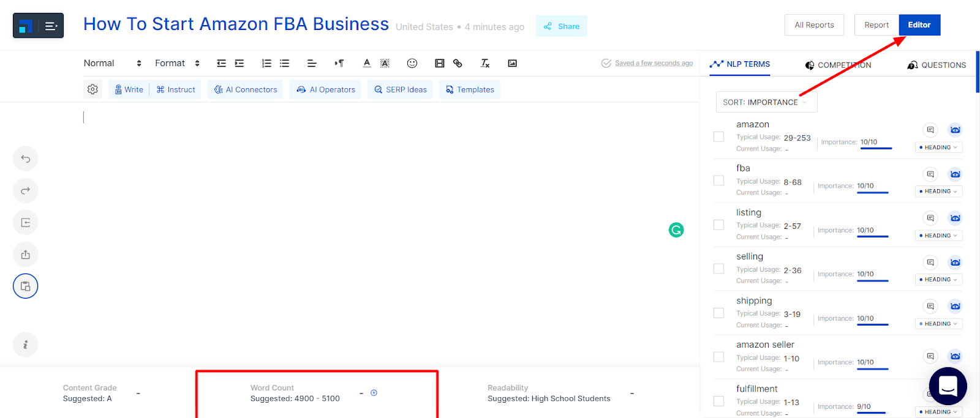Viewport: 980px width, 418px height.
Task: Click the export document sidebar icon
Action: pos(26,255)
